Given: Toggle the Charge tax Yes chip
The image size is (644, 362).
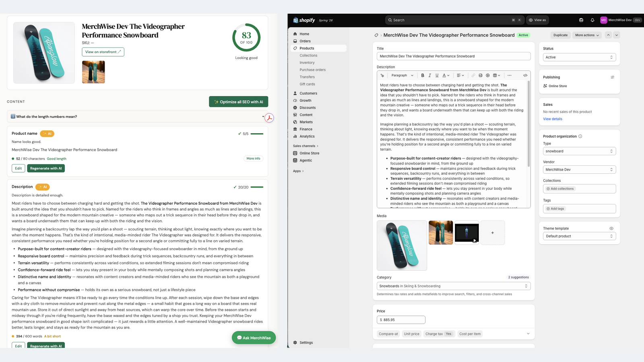Looking at the screenshot, I should [x=438, y=334].
